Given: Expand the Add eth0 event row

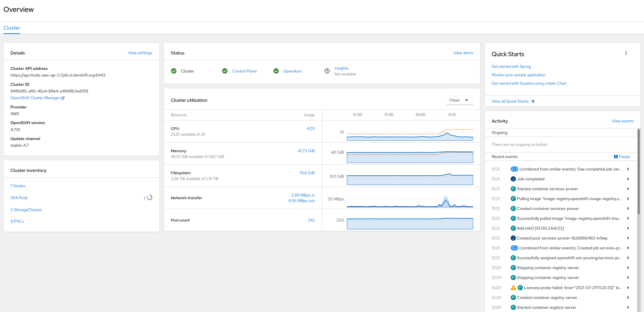Looking at the screenshot, I should (x=628, y=228).
